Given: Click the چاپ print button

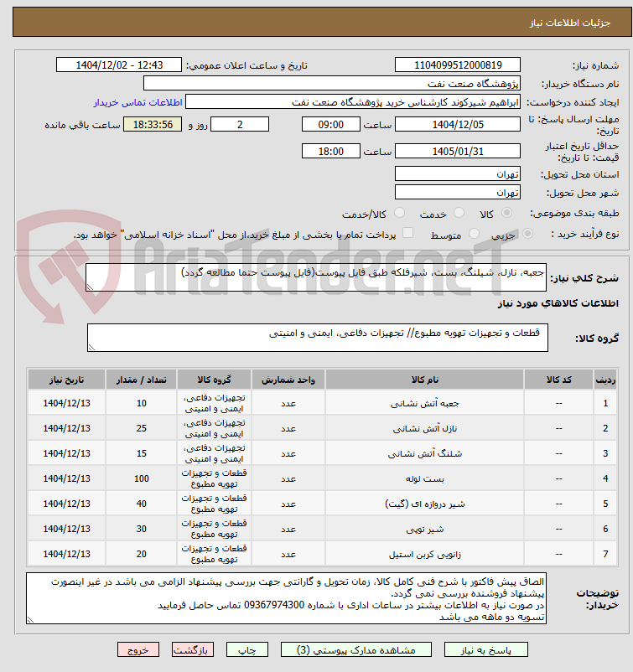Looking at the screenshot, I should point(247,649).
